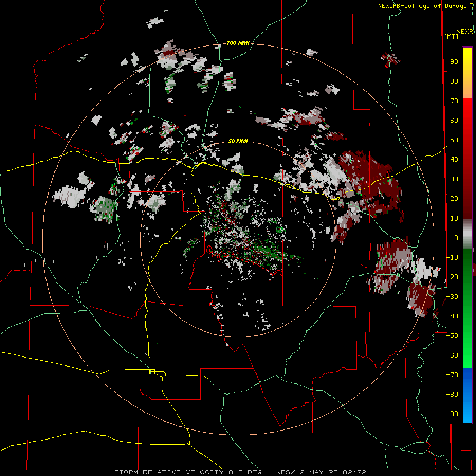Click the 30 value on the velocity scale
The image size is (476, 476).
click(454, 179)
